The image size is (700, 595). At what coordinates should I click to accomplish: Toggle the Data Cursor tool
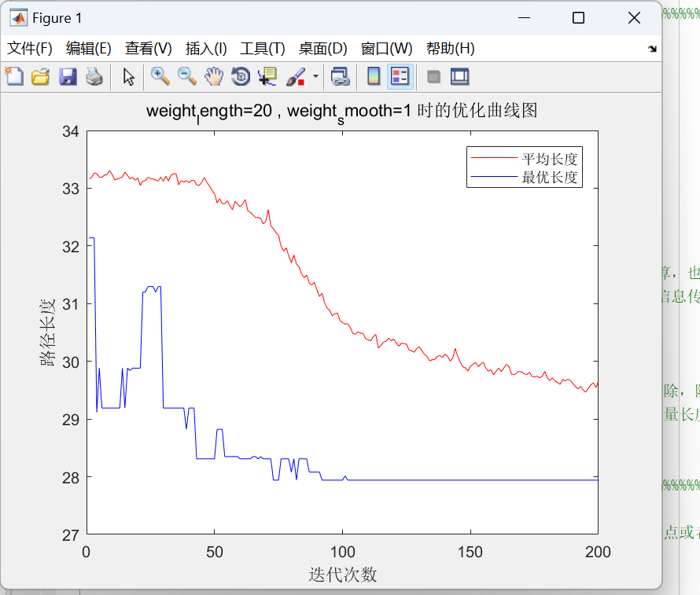click(267, 76)
